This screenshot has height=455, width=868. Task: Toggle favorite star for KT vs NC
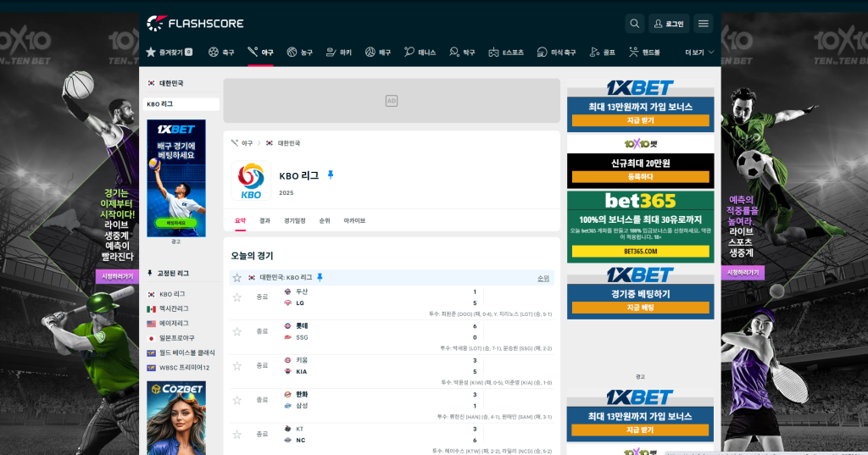click(237, 435)
